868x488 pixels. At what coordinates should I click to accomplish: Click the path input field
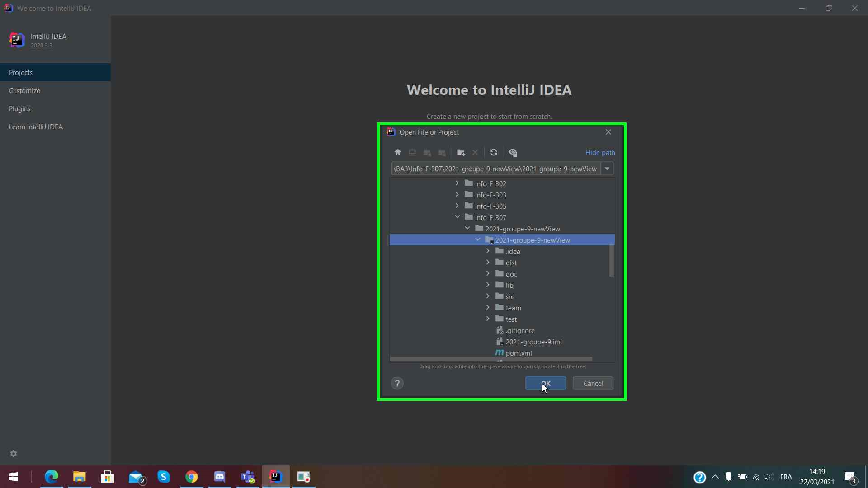(496, 169)
